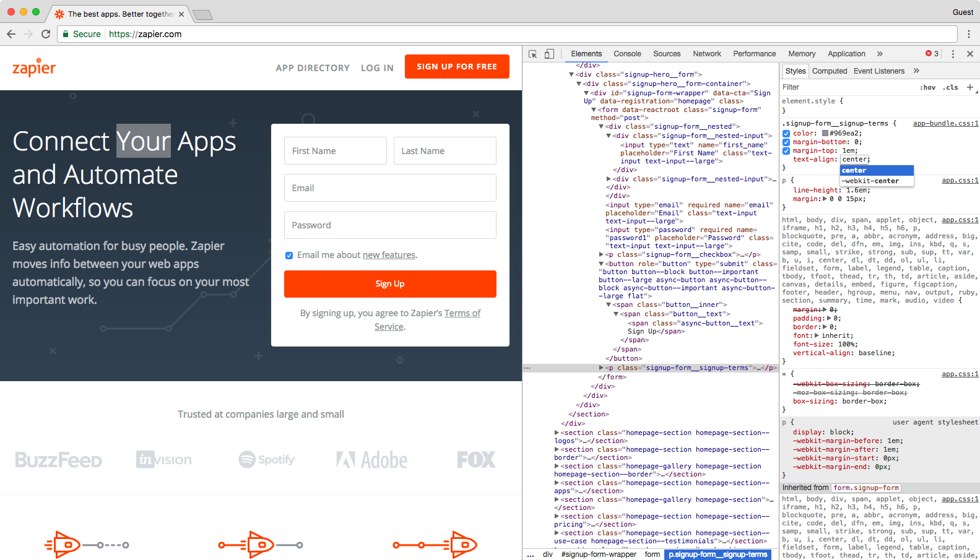The height and width of the screenshot is (560, 980).
Task: Click the Styles Filter input
Action: coord(848,87)
